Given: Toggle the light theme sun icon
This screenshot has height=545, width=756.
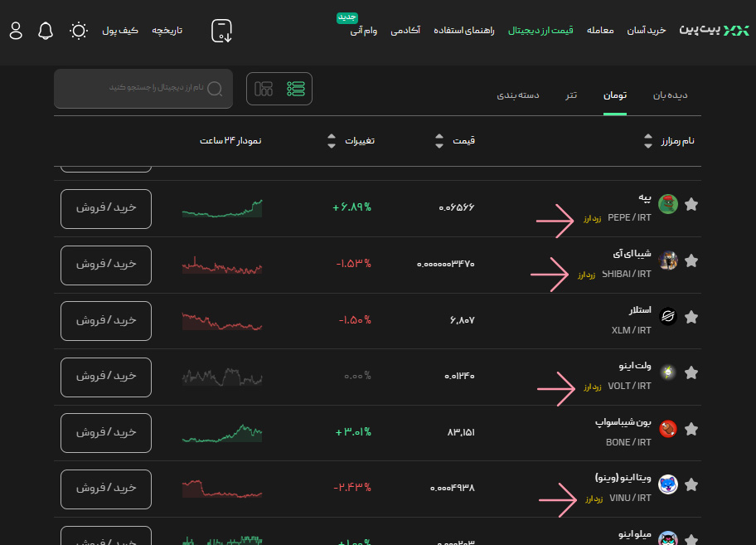Looking at the screenshot, I should [x=79, y=31].
